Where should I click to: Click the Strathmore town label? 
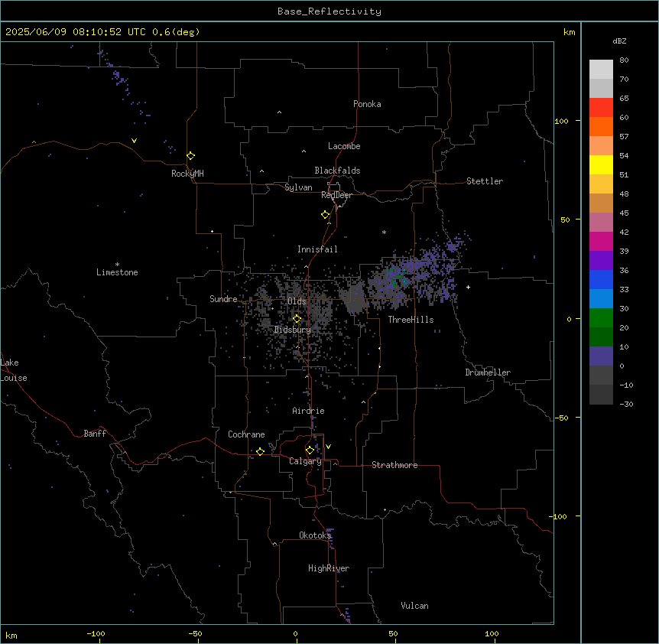coord(394,465)
